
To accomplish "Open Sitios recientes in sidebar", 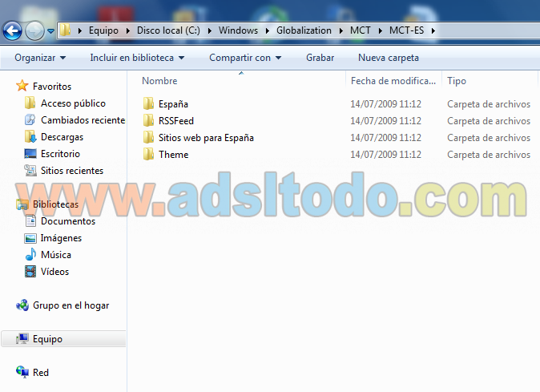I will (72, 171).
